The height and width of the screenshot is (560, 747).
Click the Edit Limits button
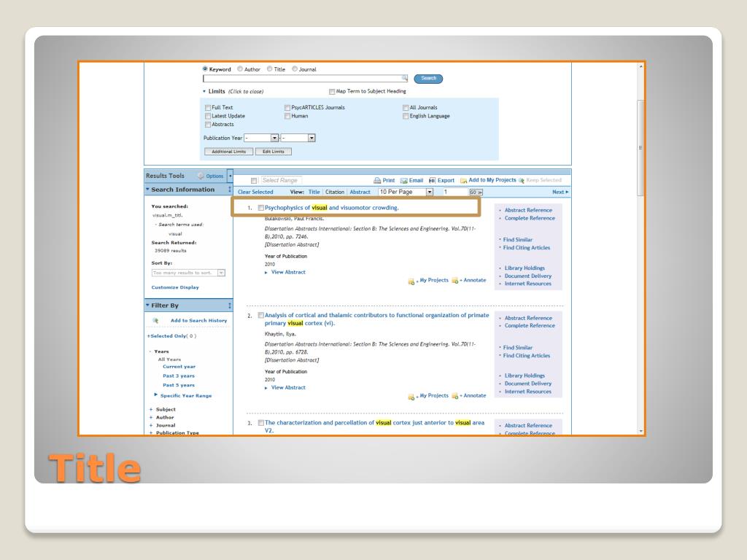pos(274,152)
